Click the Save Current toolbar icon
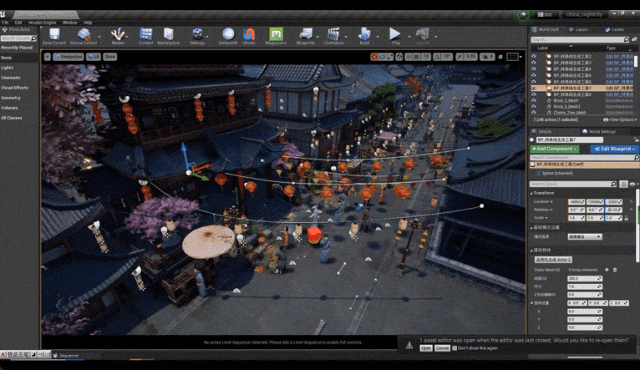Viewport: 640px width, 370px height. [54, 34]
